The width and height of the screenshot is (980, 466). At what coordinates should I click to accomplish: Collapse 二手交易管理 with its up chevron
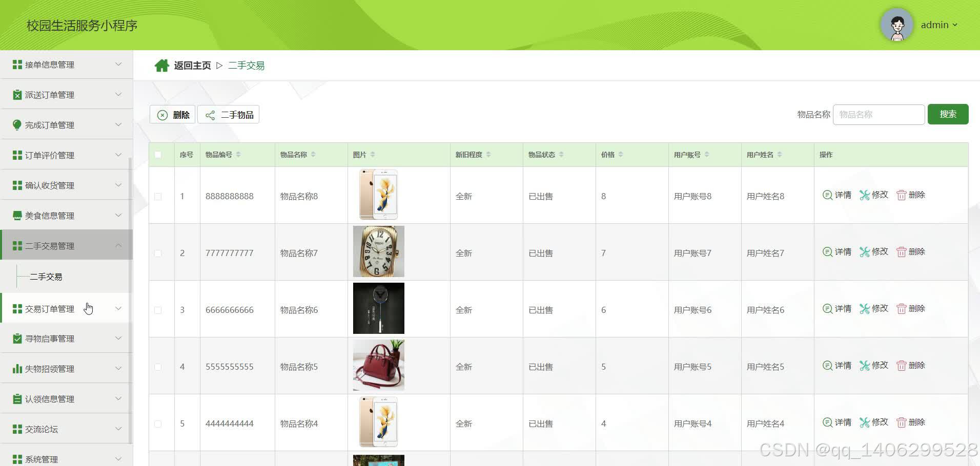tap(118, 245)
